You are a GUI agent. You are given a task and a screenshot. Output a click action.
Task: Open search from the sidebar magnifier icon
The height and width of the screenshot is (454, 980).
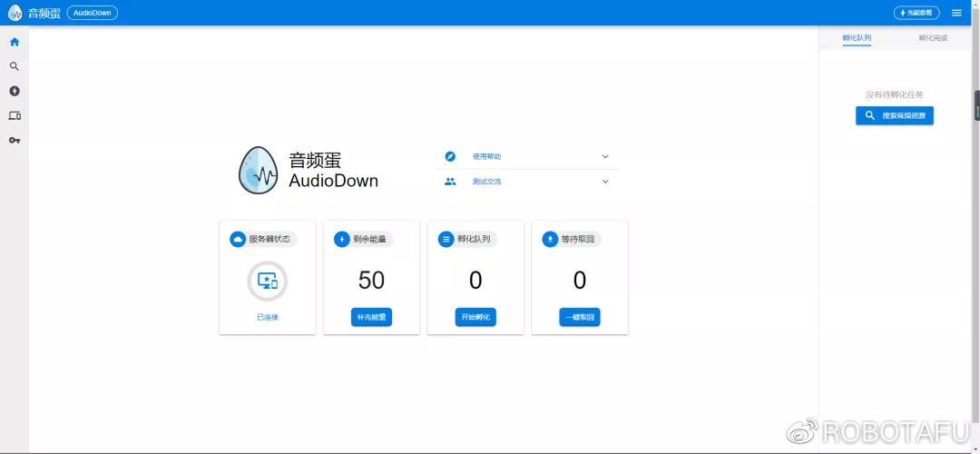click(15, 66)
